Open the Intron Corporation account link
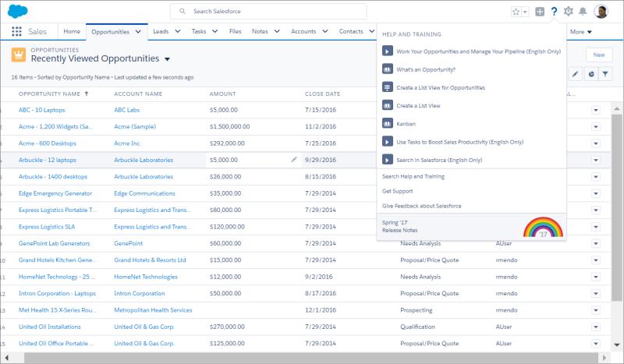The height and width of the screenshot is (364, 624). coord(140,293)
